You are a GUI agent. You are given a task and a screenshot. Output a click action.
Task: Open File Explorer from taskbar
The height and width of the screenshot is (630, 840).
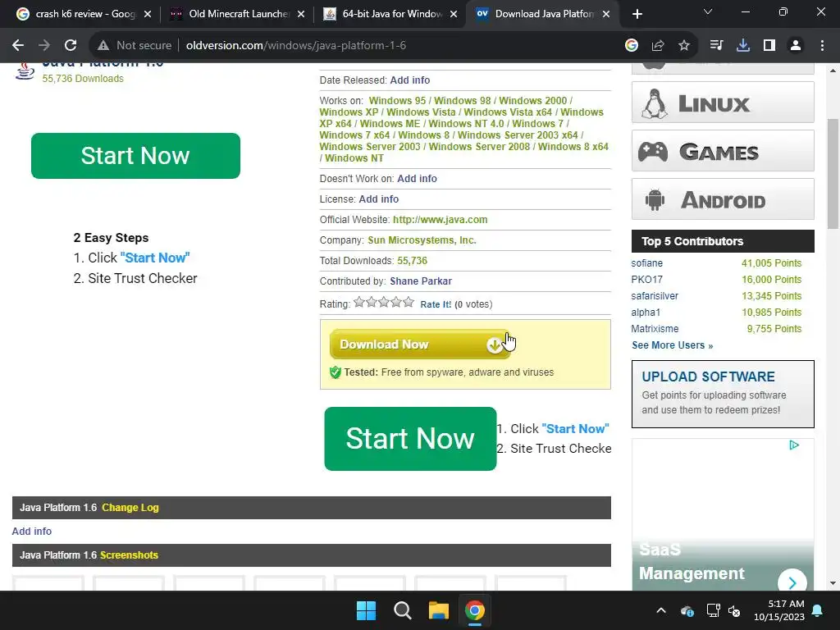[x=438, y=610]
